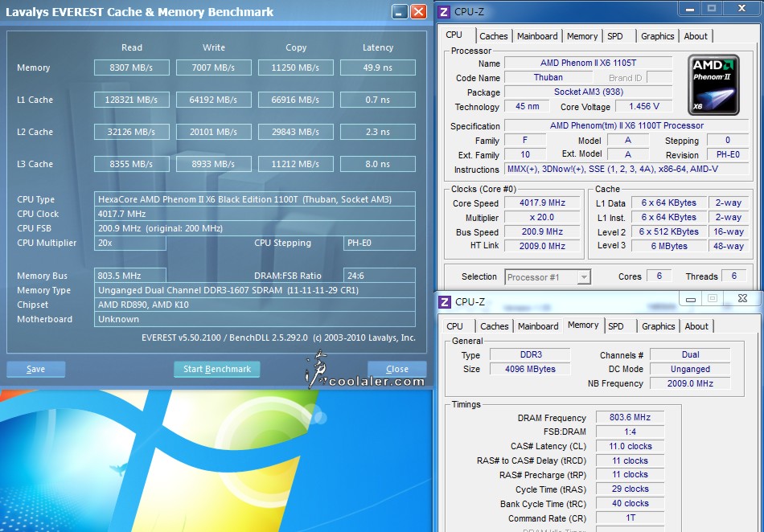Click the processor Name field AMD Phenom II X6 1105T

coord(588,63)
